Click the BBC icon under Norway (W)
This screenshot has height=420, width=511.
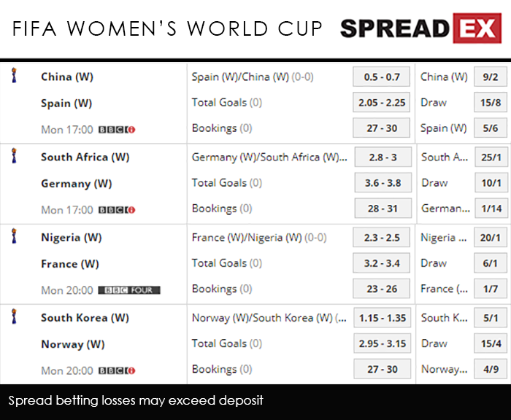pyautogui.click(x=117, y=370)
